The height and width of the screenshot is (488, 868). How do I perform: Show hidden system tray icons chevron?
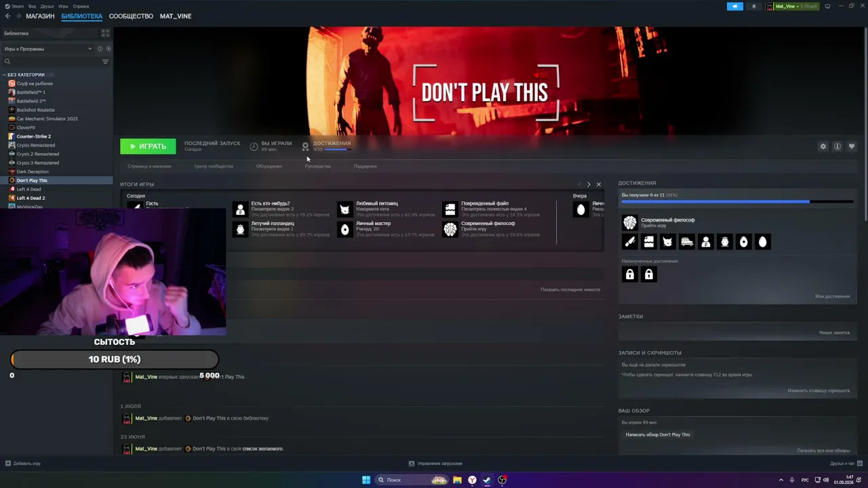781,480
